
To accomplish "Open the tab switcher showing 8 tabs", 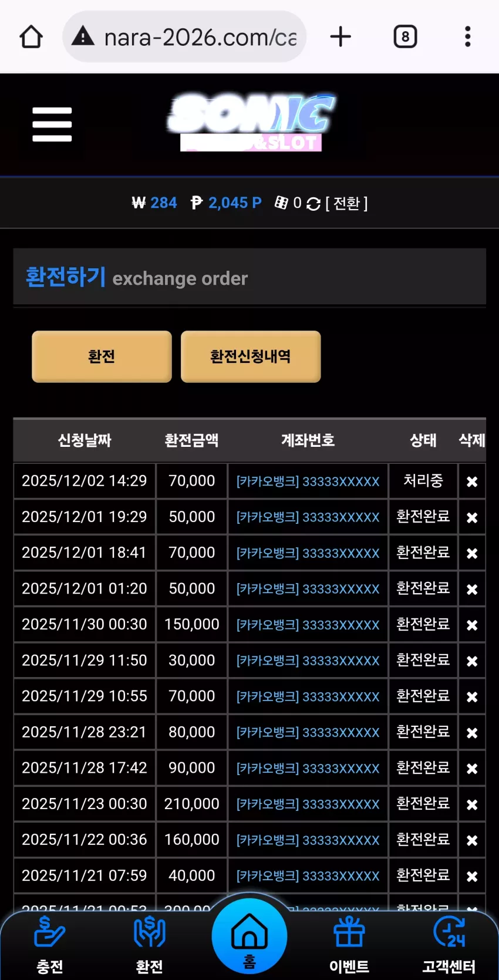I will pos(405,36).
